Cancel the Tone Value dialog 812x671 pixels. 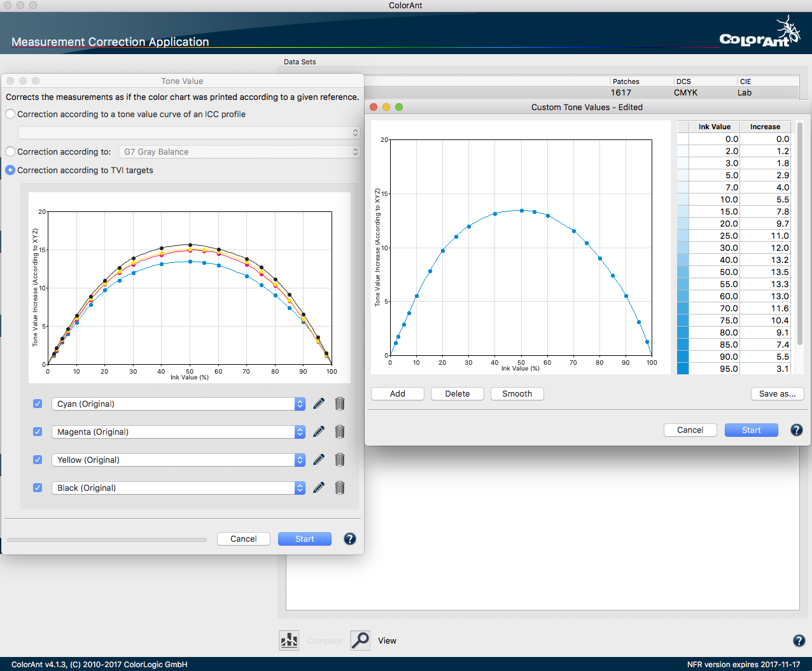(244, 539)
